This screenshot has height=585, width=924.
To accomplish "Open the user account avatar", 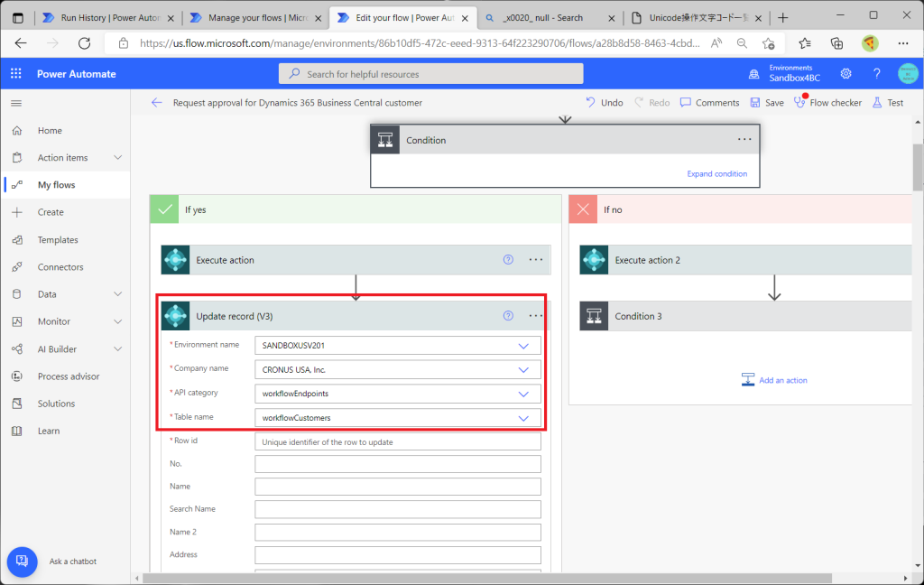I will pos(908,74).
